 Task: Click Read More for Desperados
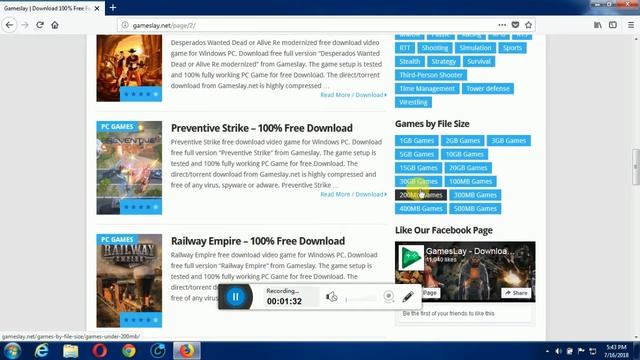(353, 95)
